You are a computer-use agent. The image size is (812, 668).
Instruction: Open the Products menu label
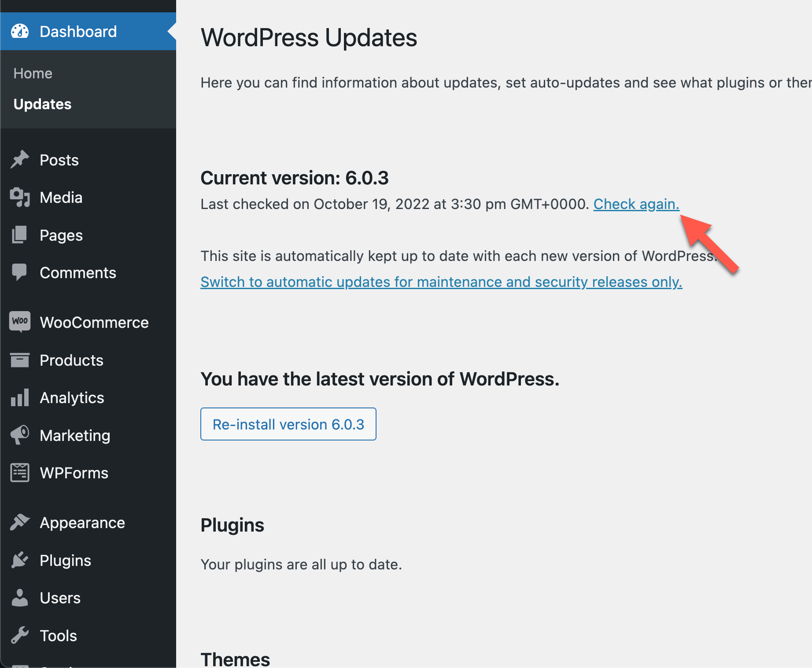pos(71,360)
